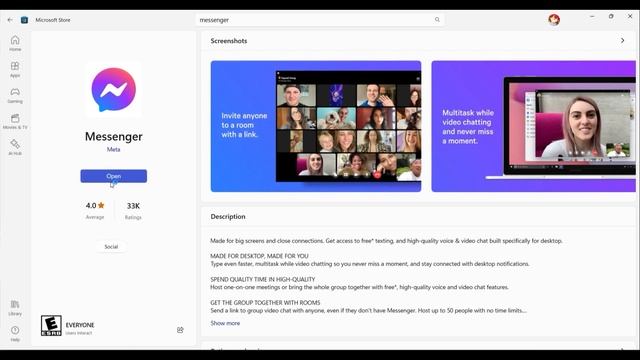The image size is (640, 360).
Task: Go to Home in the sidebar
Action: 15,43
